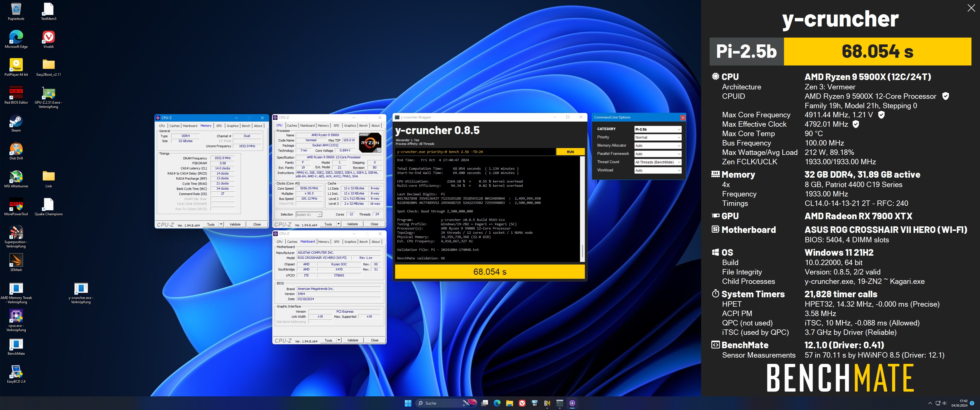The image size is (980, 410).
Task: Launch MSI Afterburner desktop icon
Action: pos(16,179)
